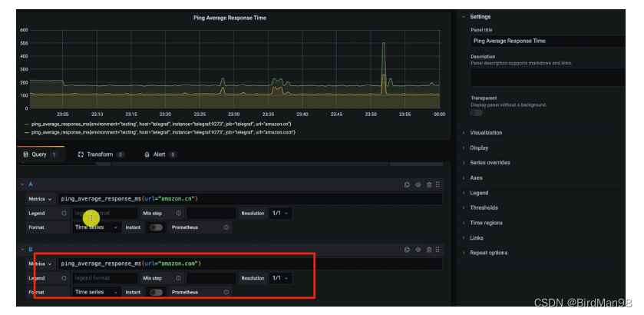Click query B name label
The height and width of the screenshot is (315, 644).
click(x=31, y=249)
